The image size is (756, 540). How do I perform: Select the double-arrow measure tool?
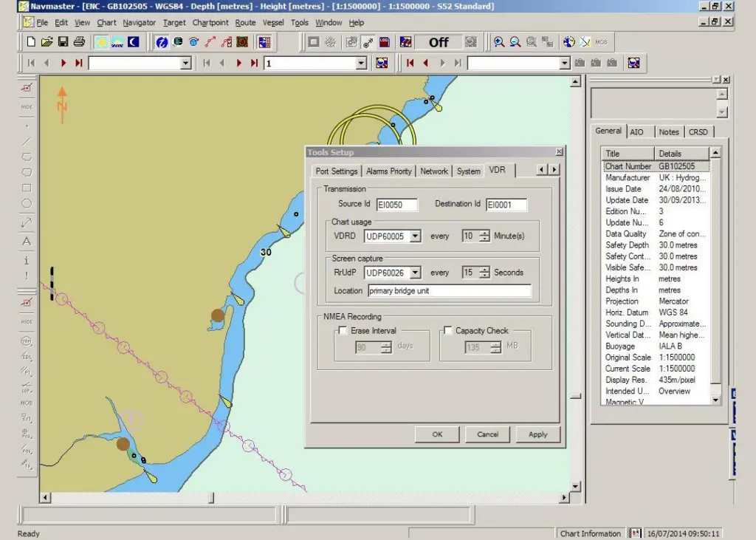[x=27, y=222]
